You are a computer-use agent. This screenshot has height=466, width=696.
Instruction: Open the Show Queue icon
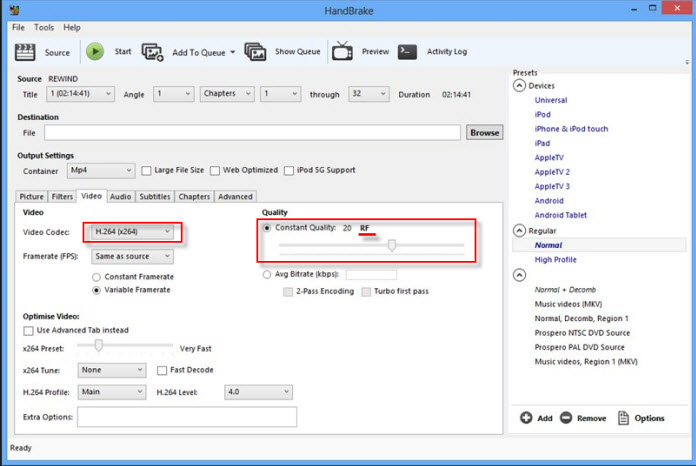255,52
